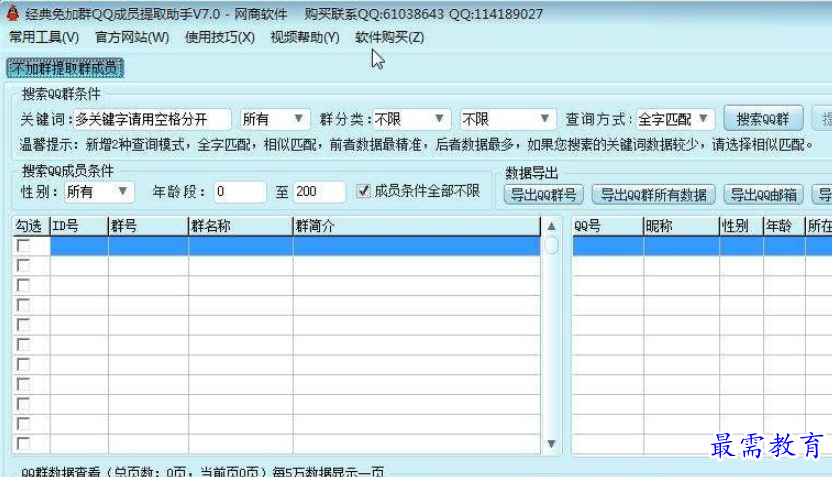Check the last visible row checkbox in group table

23,444
